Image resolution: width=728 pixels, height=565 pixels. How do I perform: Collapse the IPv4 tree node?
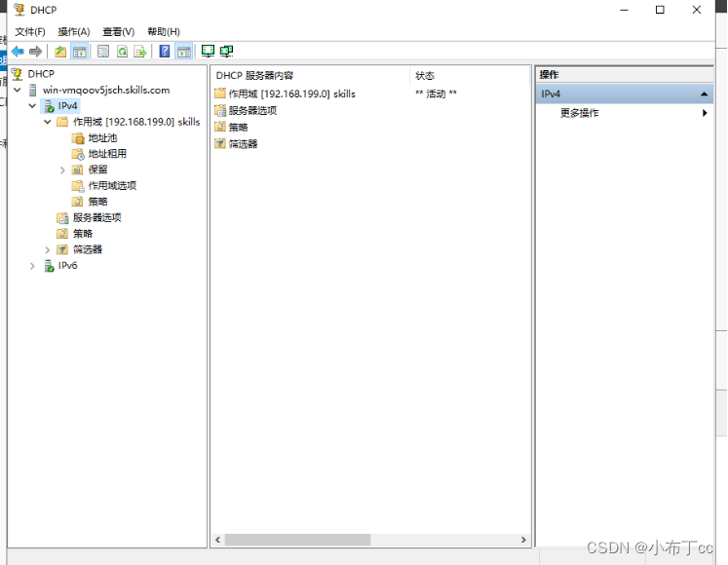pyautogui.click(x=32, y=106)
